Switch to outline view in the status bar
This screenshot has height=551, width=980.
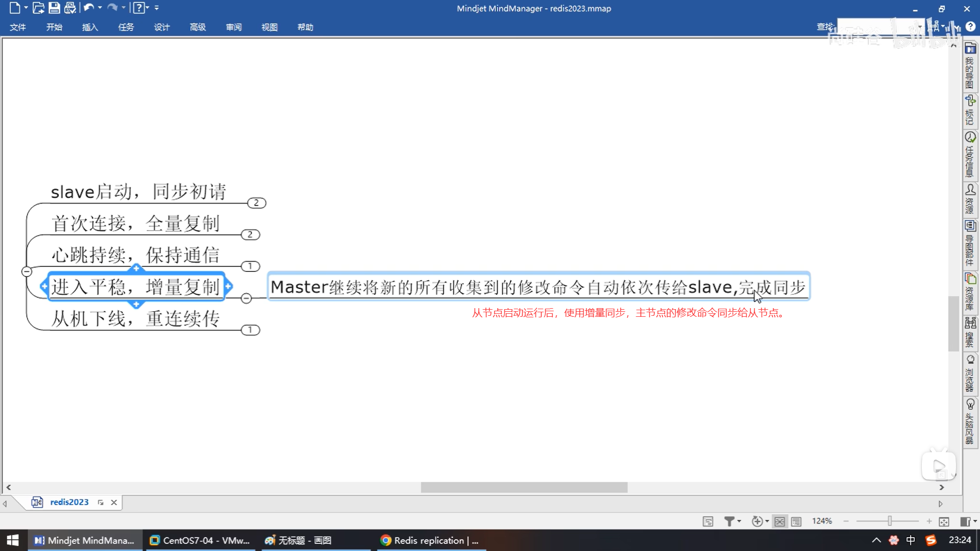796,521
